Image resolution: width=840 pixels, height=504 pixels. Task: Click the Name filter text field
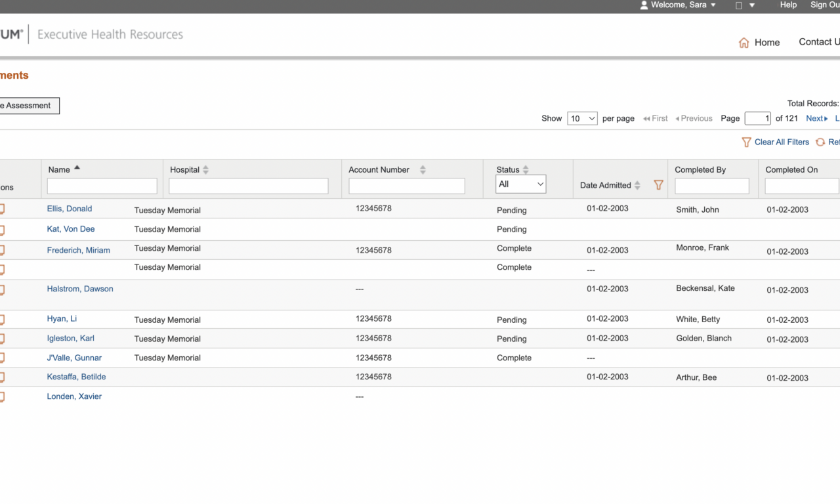tap(102, 186)
